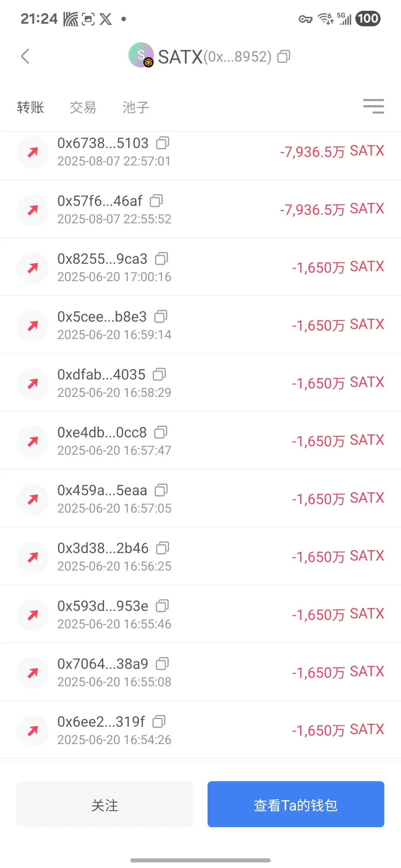This screenshot has height=868, width=401.
Task: Open the SATX token logo
Action: coord(141,55)
